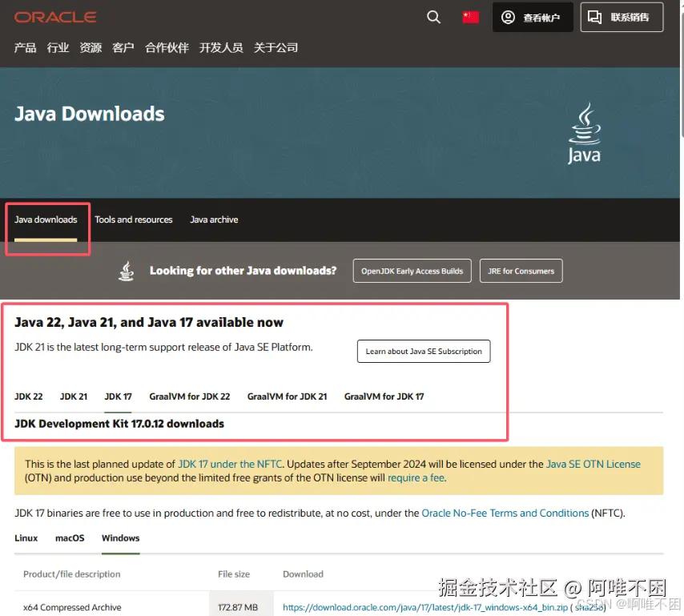Click Learn about Java SE Subscription button

(x=424, y=351)
